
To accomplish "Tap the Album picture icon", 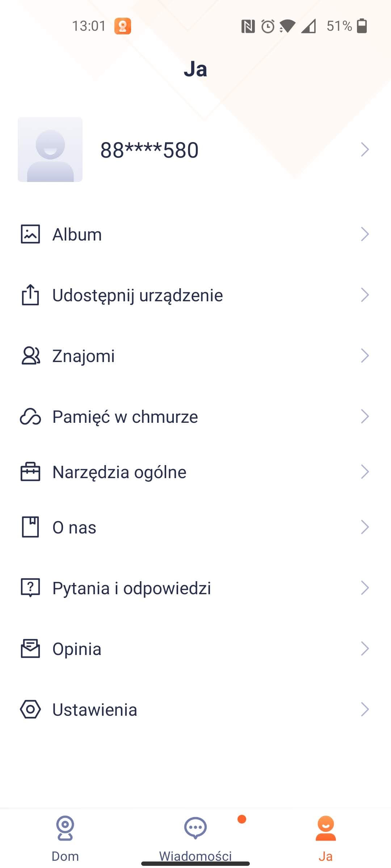I will (30, 234).
